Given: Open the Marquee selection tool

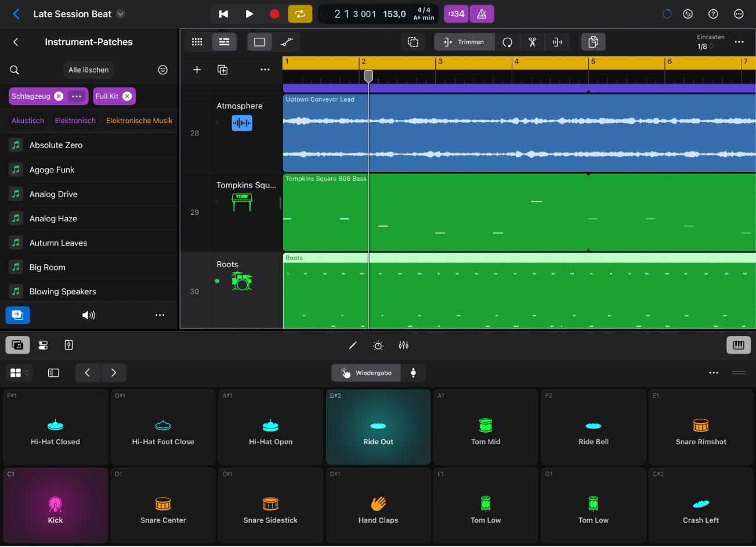Looking at the screenshot, I should 413,42.
